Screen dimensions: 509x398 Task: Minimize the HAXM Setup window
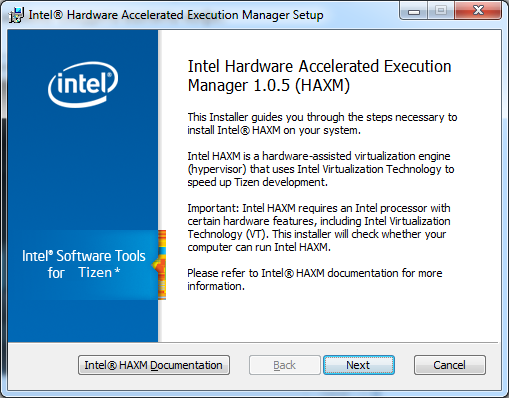pos(414,12)
